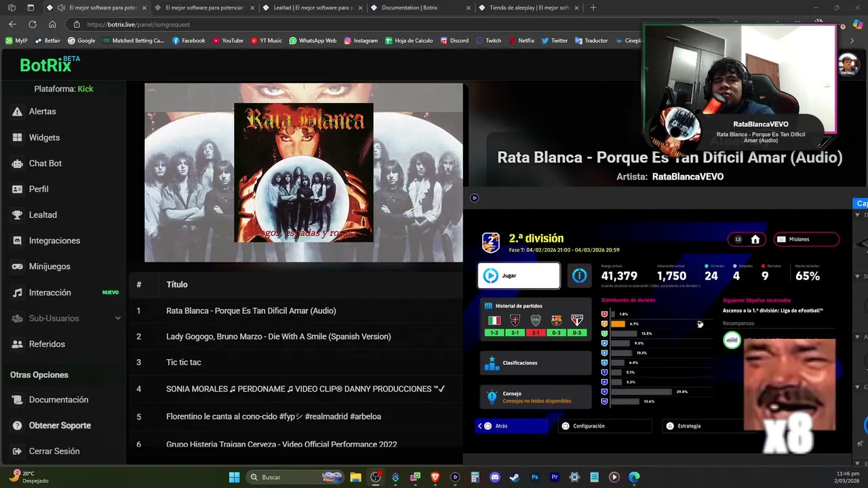868x488 pixels.
Task: Click the Título column header
Action: tap(177, 285)
